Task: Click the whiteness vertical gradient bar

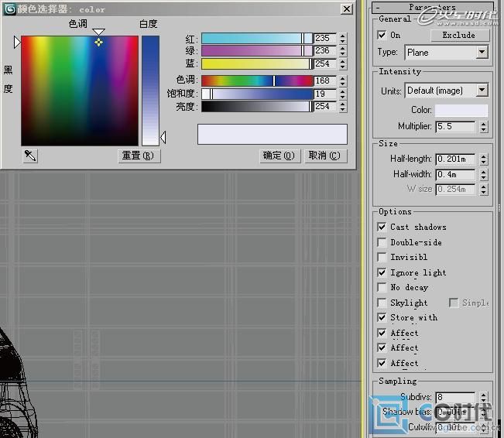Action: (150, 91)
